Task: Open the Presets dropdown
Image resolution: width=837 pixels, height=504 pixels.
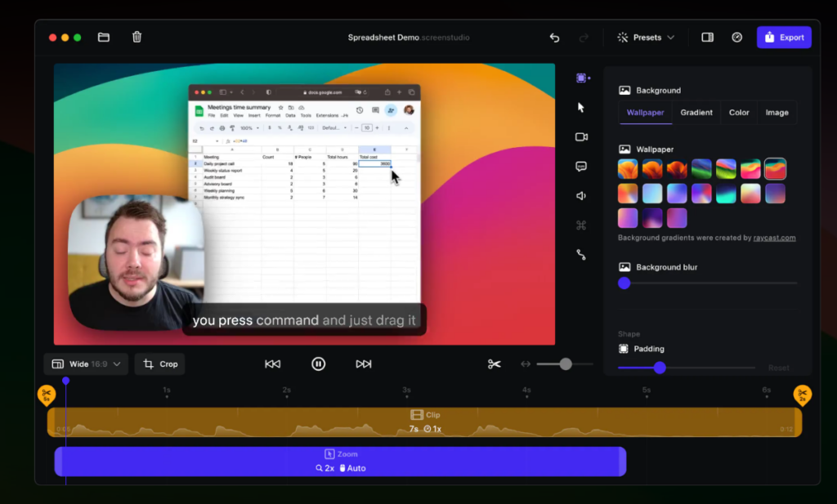Action: click(x=646, y=37)
